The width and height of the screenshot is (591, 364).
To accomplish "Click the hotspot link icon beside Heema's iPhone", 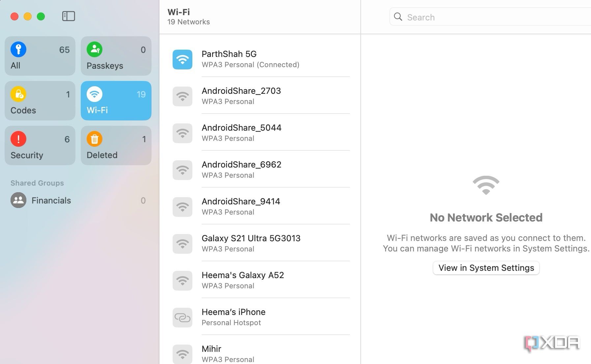I will pyautogui.click(x=183, y=318).
